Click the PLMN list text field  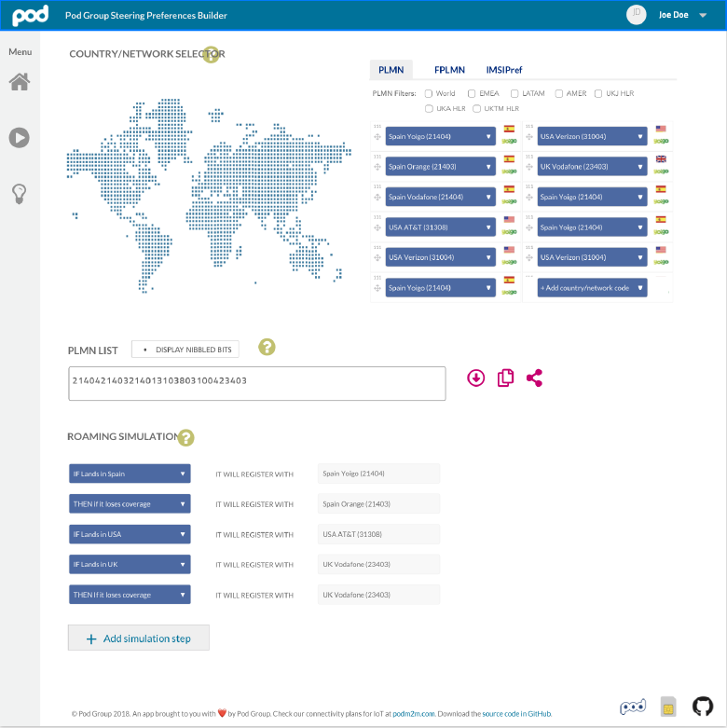[x=256, y=384]
